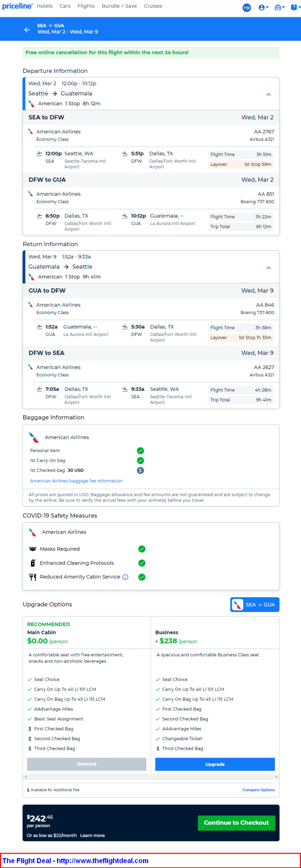Open the account profile icon menu

click(x=264, y=8)
